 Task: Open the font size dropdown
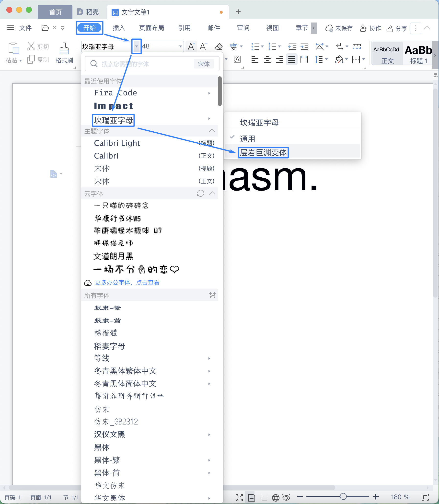(x=180, y=46)
